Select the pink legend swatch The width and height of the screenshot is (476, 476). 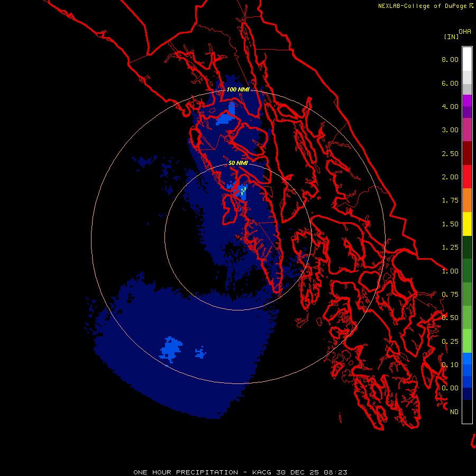(x=467, y=130)
